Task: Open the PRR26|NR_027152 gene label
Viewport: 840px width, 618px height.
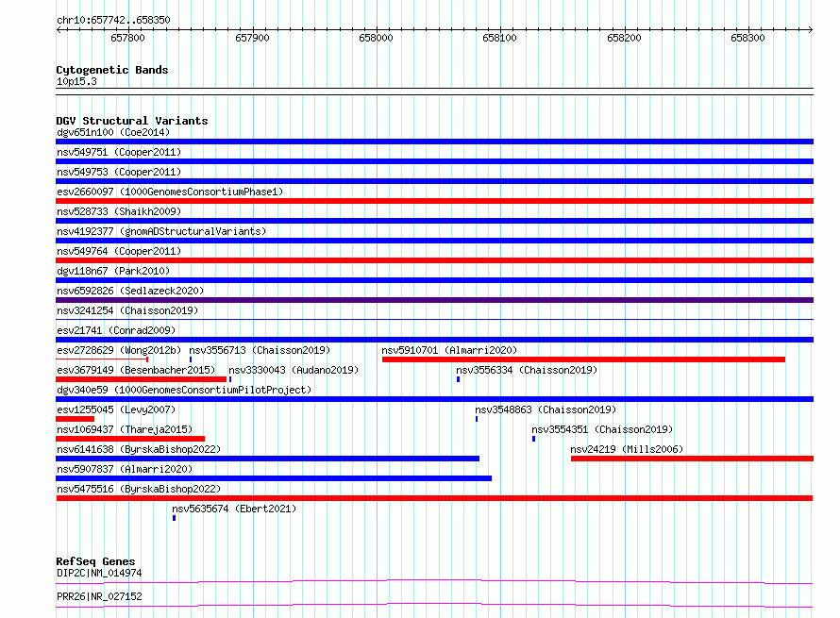Action: tap(99, 596)
